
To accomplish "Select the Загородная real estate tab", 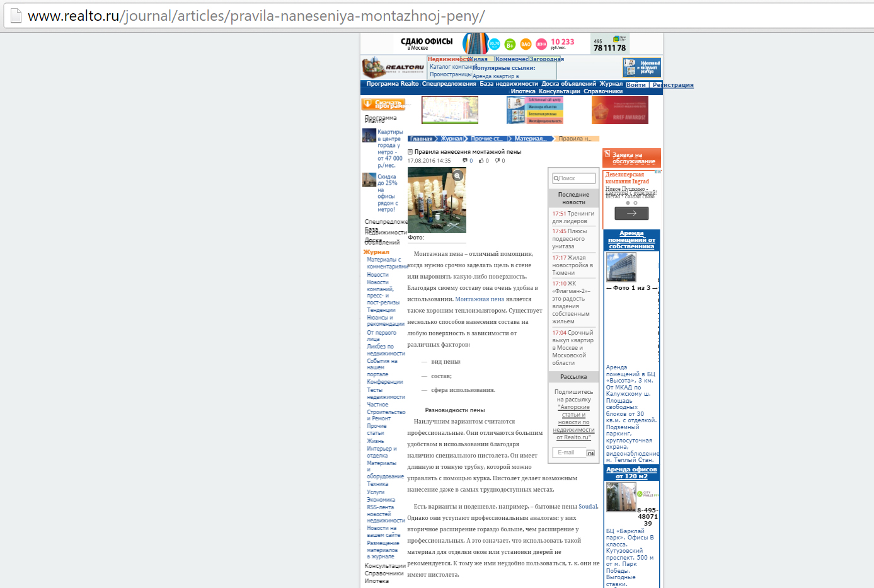I will 546,59.
